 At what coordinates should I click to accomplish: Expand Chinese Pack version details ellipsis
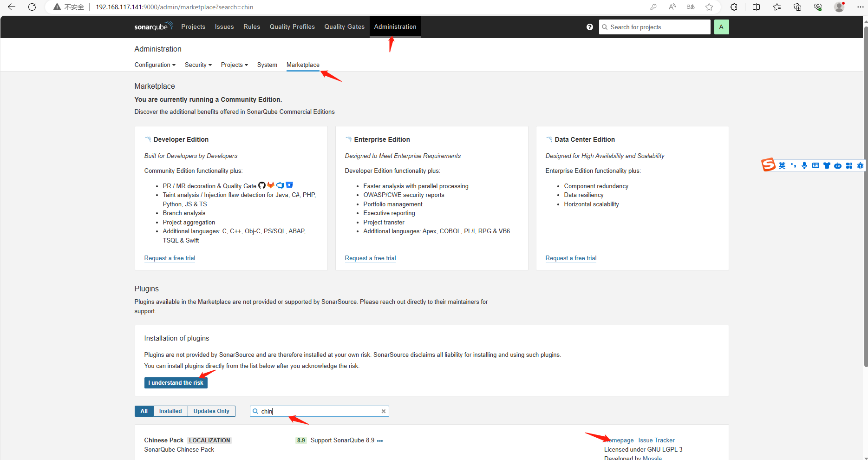380,440
